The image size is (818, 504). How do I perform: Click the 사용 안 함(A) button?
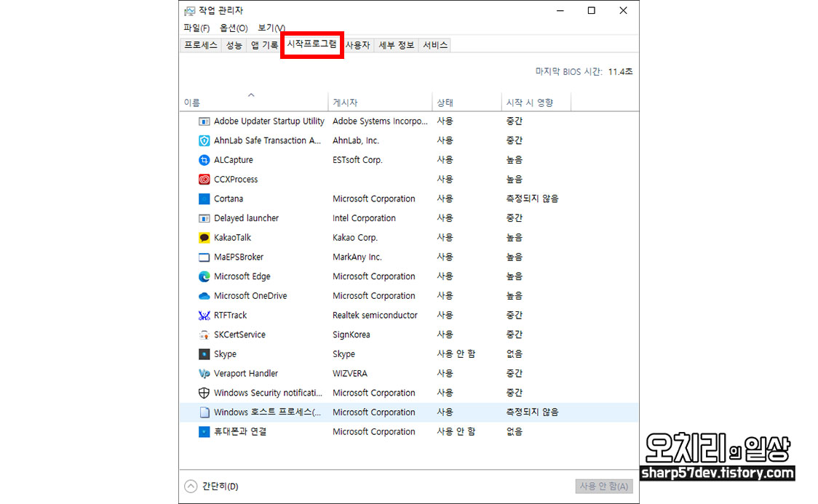[604, 487]
